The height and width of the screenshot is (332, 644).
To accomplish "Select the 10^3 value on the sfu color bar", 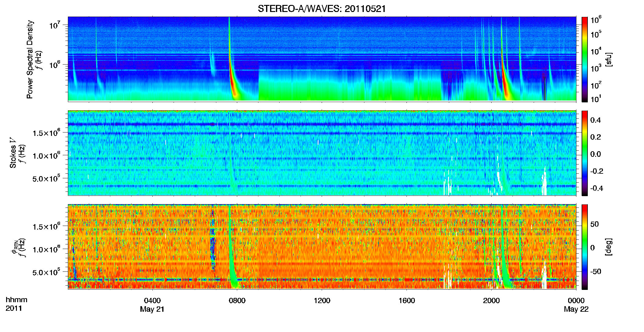I will (x=596, y=68).
